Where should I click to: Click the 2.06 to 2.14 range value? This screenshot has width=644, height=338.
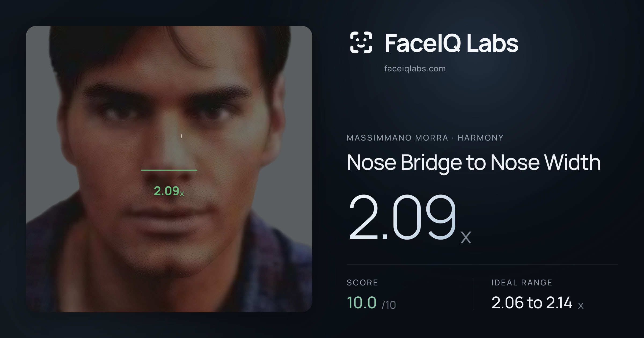[532, 303]
